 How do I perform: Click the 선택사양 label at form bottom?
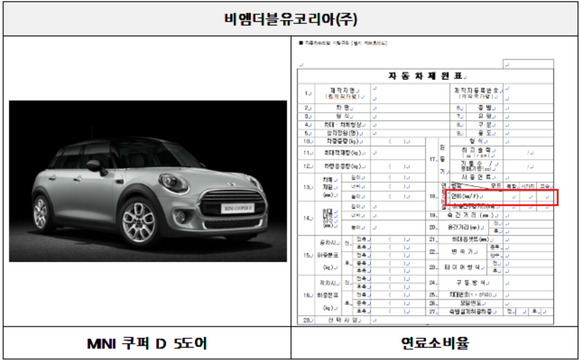pyautogui.click(x=342, y=320)
